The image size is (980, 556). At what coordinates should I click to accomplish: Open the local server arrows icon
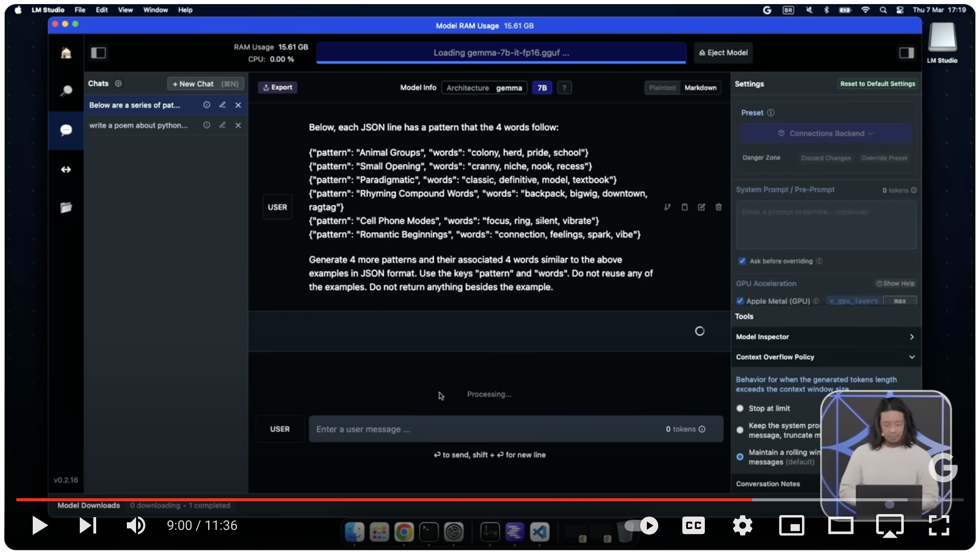pos(66,170)
